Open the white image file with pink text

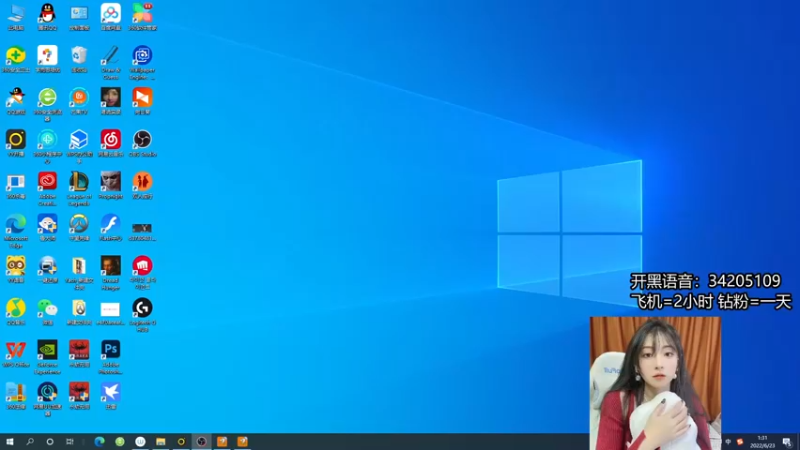coord(111,312)
